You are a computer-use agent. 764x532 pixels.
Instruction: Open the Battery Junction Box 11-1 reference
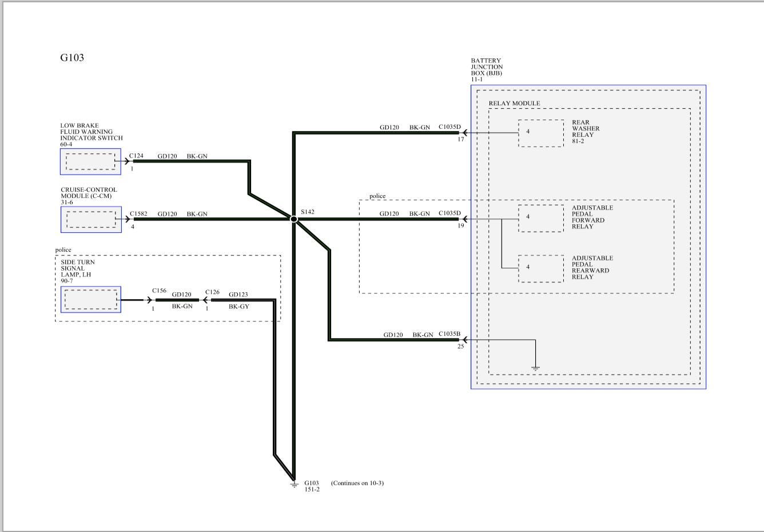click(477, 80)
